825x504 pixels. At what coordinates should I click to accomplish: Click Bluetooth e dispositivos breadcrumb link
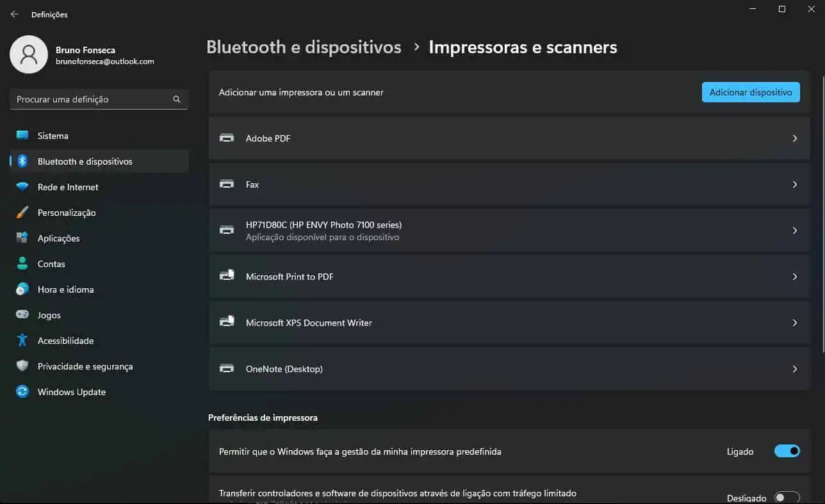tap(304, 47)
